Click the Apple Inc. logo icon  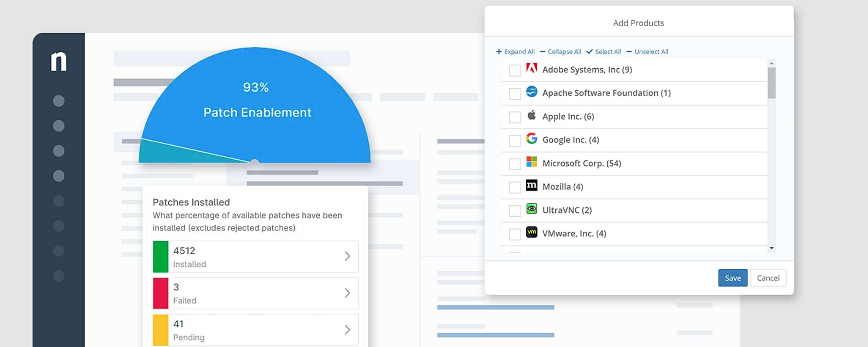tap(531, 115)
